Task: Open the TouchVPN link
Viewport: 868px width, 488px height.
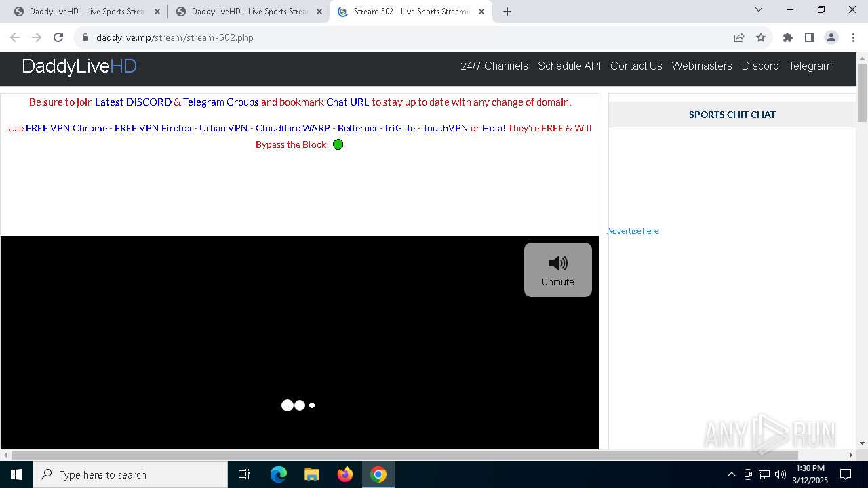Action: pos(445,128)
